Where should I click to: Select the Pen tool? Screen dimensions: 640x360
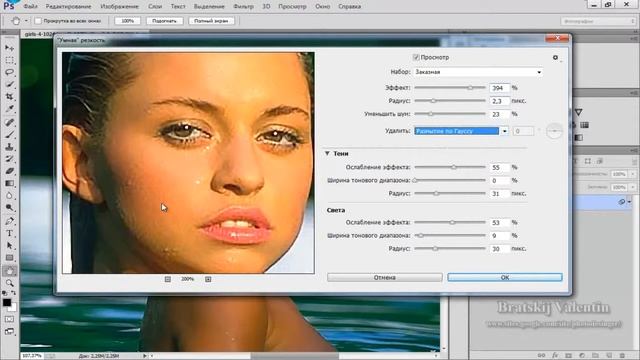point(9,221)
